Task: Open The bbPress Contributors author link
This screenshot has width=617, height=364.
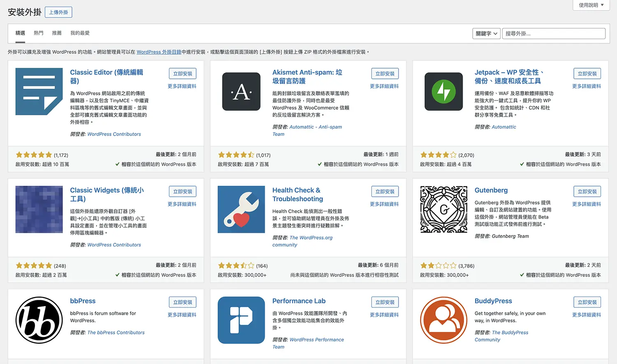Action: pos(116,332)
